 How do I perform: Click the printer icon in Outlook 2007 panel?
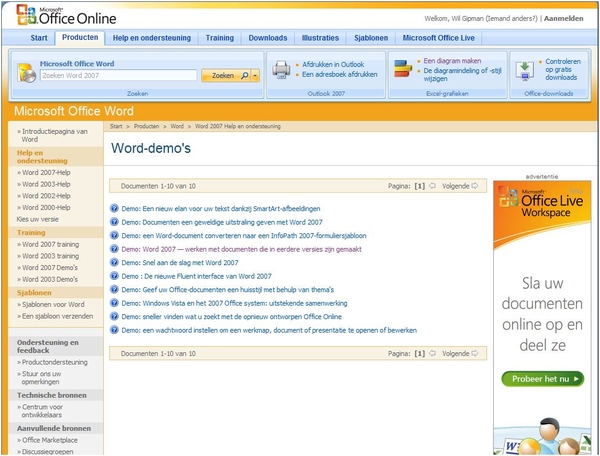tap(281, 70)
